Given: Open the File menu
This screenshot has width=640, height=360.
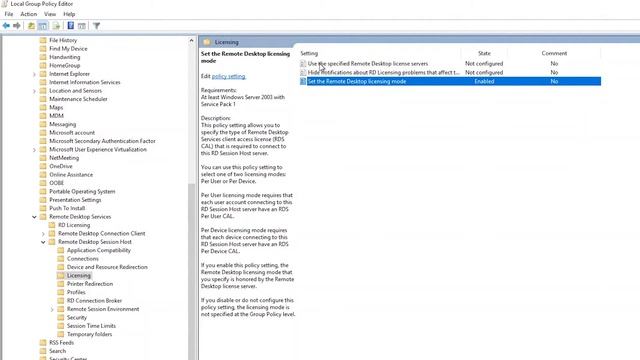Looking at the screenshot, I should click(9, 14).
